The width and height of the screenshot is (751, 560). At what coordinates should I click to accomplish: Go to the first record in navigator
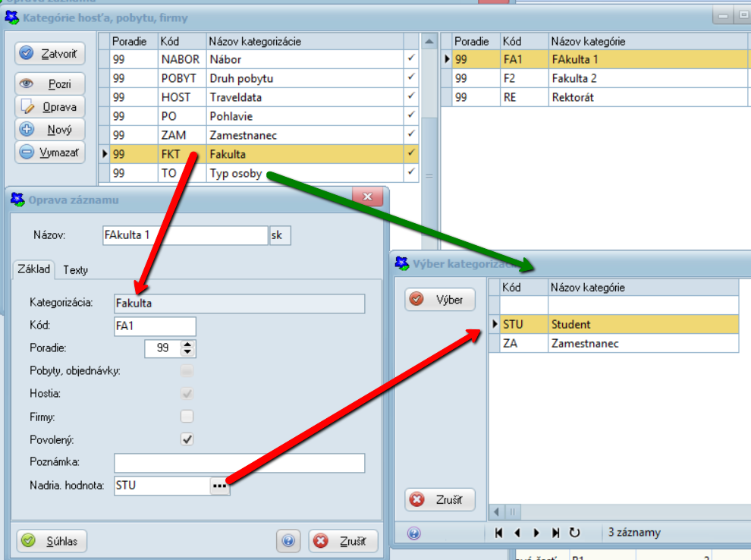point(499,533)
